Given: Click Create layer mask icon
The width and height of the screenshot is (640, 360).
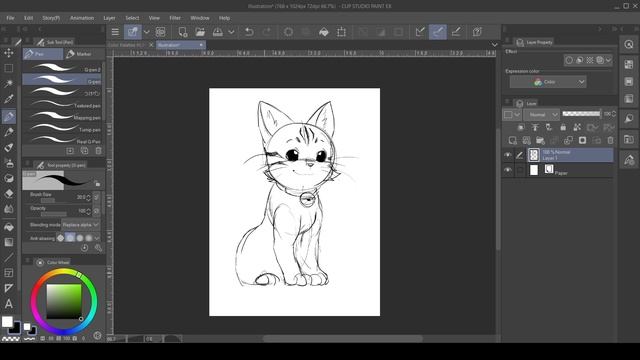Looking at the screenshot, I should coord(582,141).
